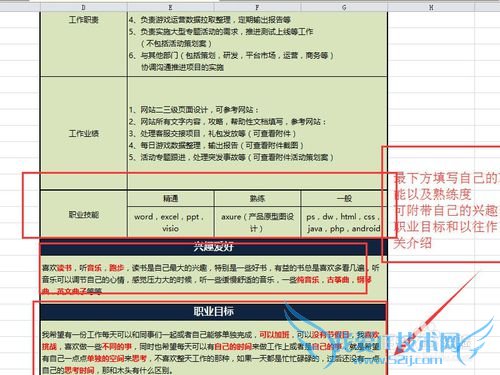
Task: Click line '1、网站二三级页面设计' in 工作业绩
Action: click(x=194, y=110)
